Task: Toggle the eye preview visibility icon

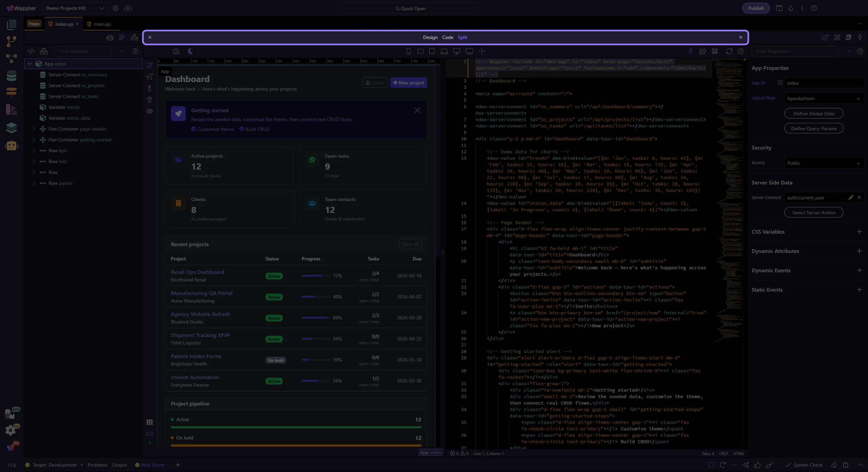Action: [150, 111]
